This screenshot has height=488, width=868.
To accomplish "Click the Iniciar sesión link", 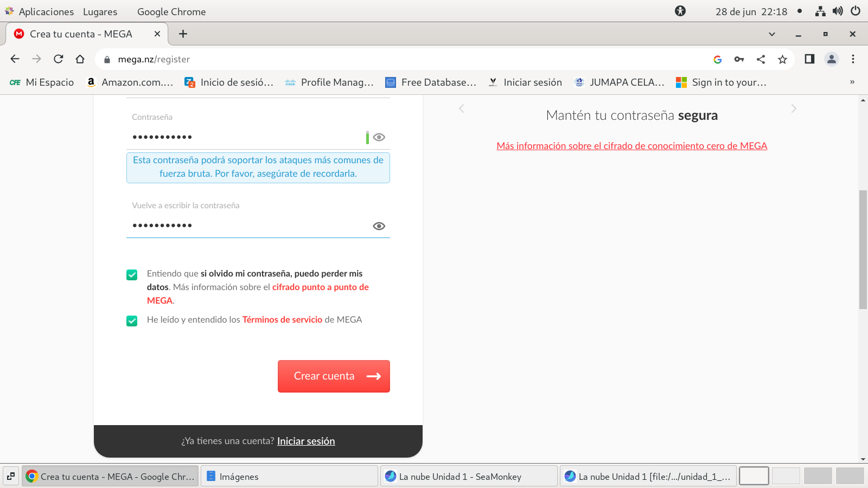I will (x=306, y=441).
